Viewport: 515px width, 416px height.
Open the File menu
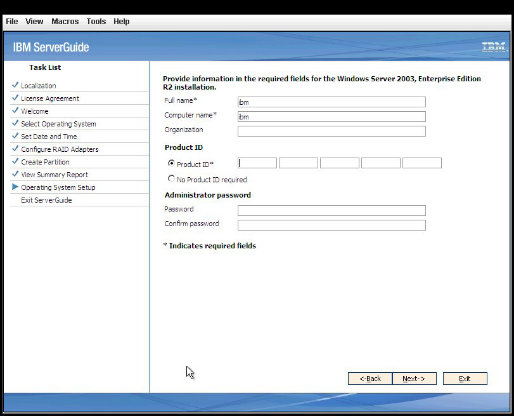12,21
